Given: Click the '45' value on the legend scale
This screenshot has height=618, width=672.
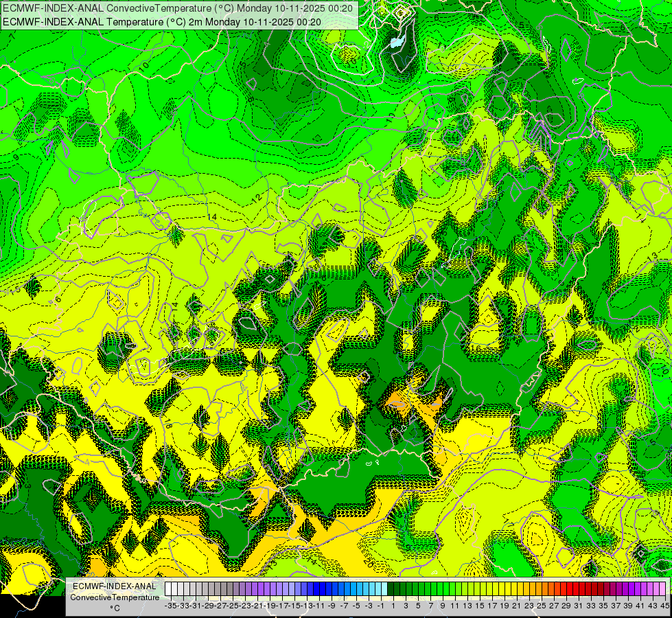Looking at the screenshot, I should tap(664, 606).
